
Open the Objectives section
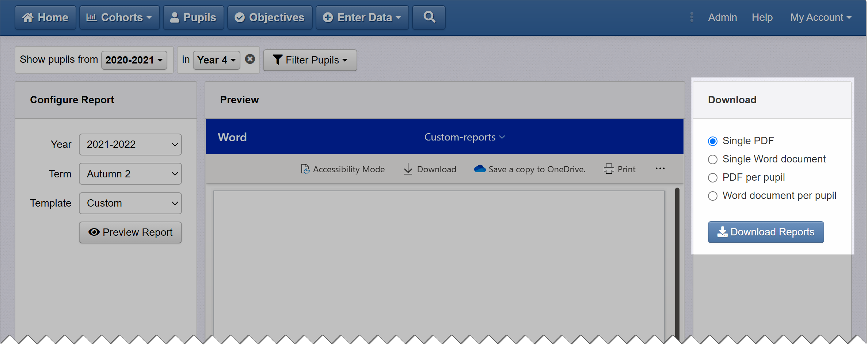coord(270,18)
